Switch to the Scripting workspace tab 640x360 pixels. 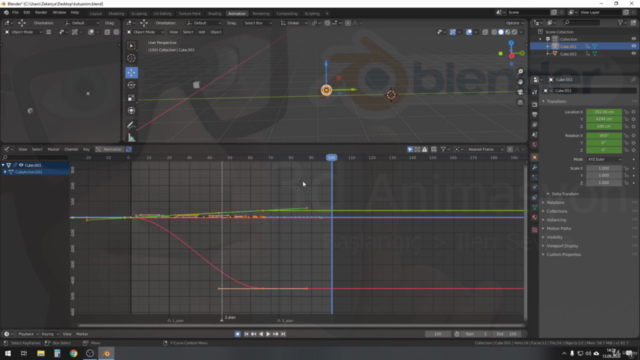(x=312, y=13)
